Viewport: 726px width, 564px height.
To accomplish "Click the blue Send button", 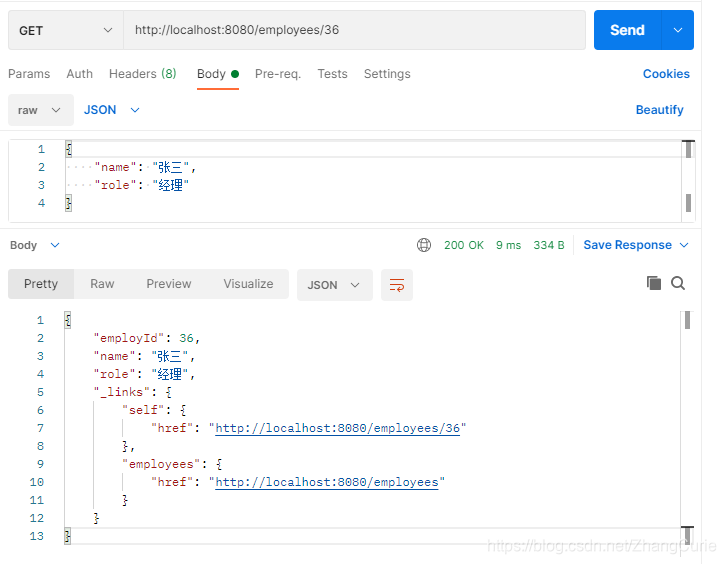I will [x=627, y=30].
